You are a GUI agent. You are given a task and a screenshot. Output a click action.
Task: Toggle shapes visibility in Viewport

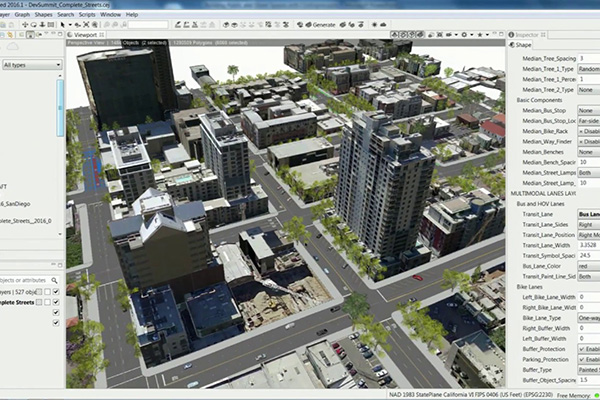[411, 35]
